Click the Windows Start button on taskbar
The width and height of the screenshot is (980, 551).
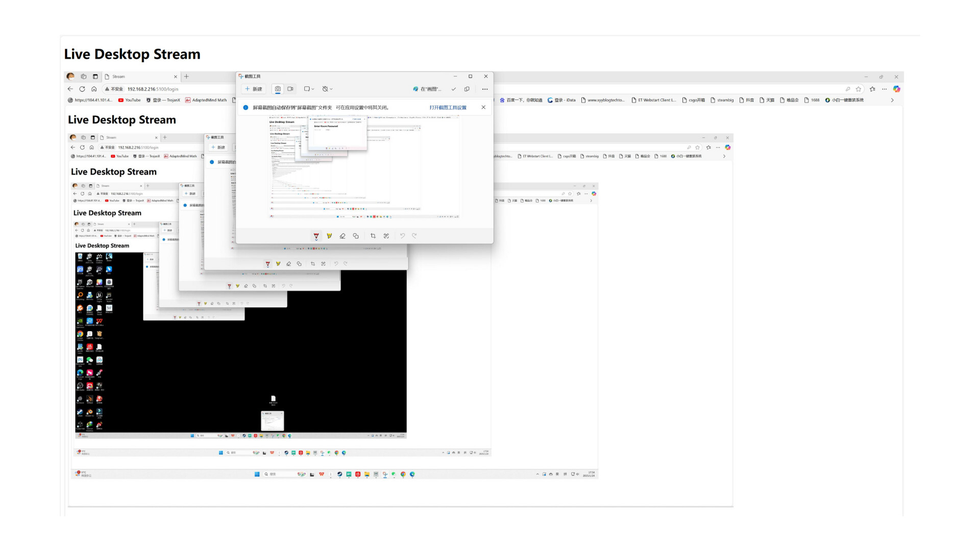[x=257, y=474]
